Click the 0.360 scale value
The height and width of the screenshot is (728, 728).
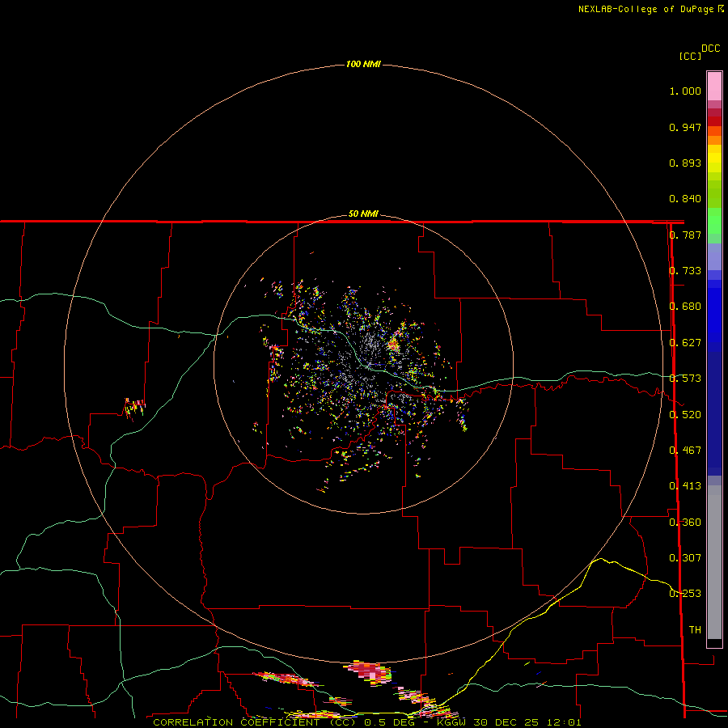[x=685, y=523]
